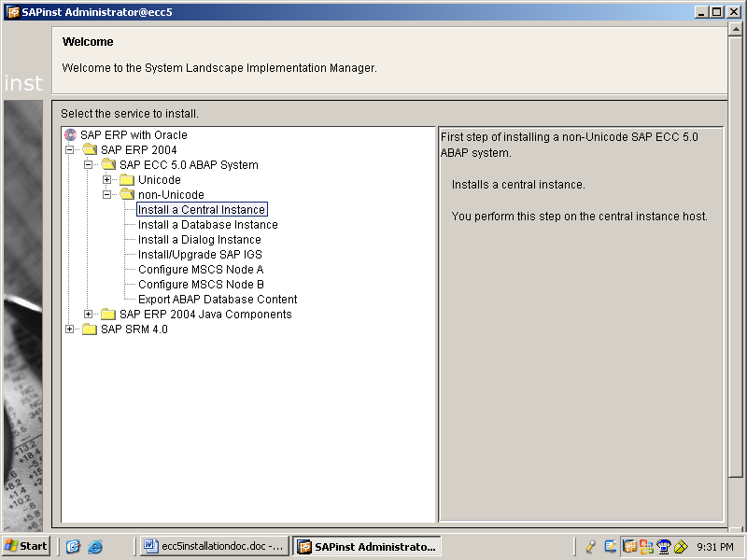Screen dimensions: 747x560
Task: Click the Start button
Action: [x=25, y=546]
